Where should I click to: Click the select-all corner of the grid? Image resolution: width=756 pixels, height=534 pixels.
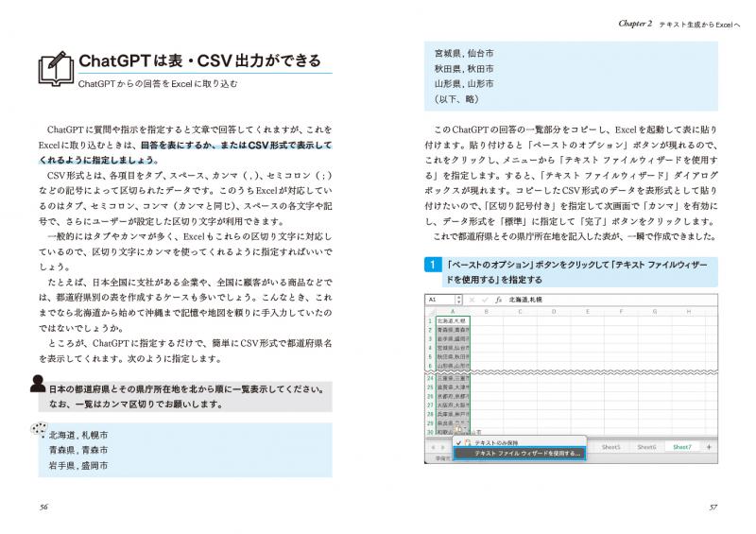point(430,312)
